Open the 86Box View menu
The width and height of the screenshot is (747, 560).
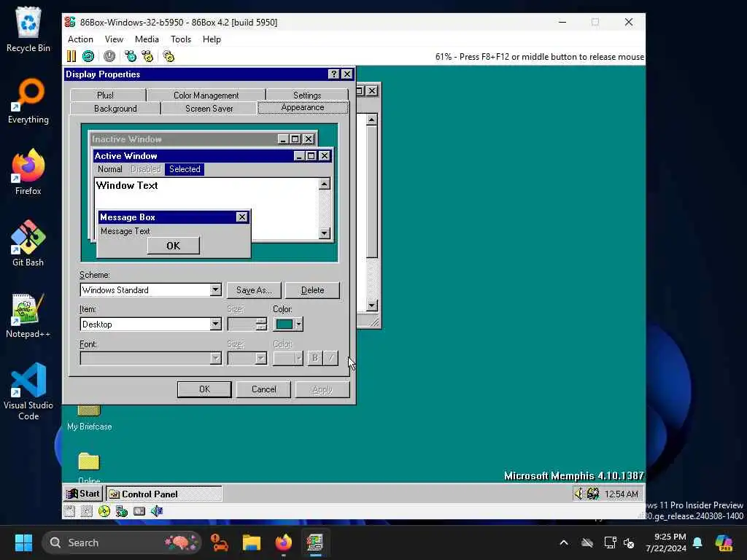(x=114, y=39)
